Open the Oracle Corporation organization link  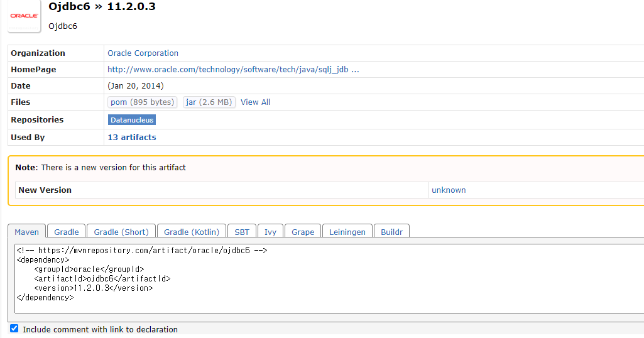(143, 53)
